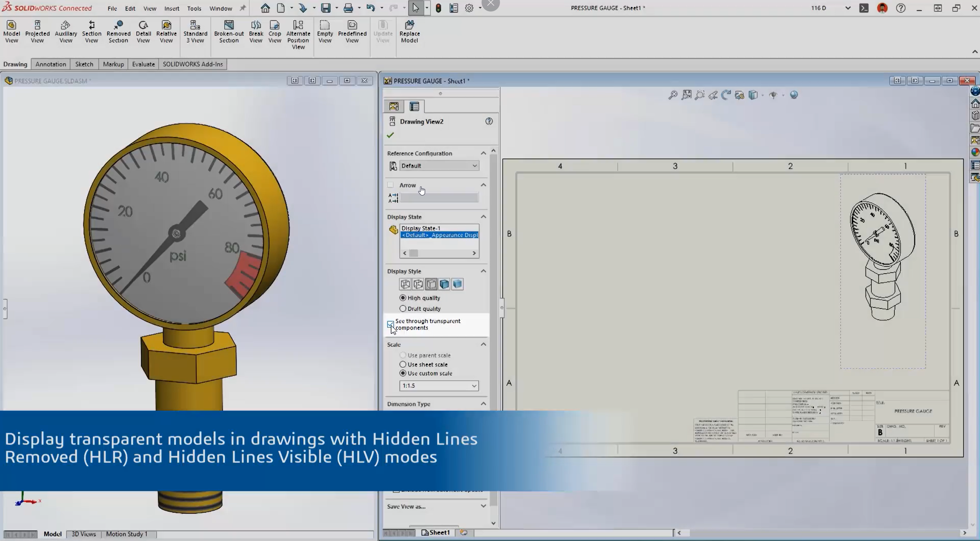This screenshot has width=980, height=541.
Task: Click the Arrow label input field
Action: (x=439, y=197)
